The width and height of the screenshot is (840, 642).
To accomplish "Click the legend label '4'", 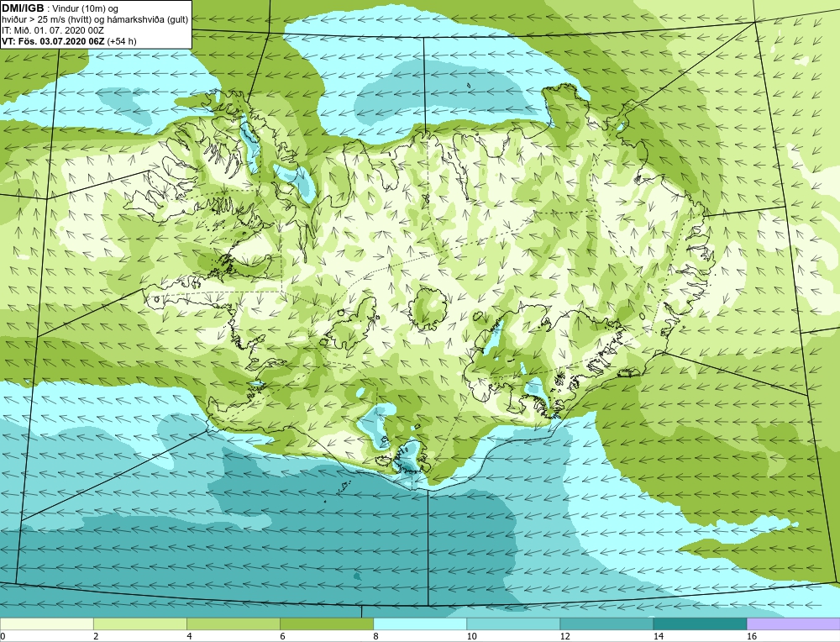I will (x=189, y=636).
